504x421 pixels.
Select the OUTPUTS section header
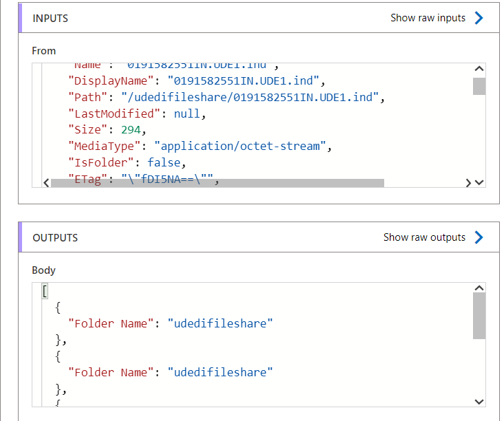tap(55, 237)
